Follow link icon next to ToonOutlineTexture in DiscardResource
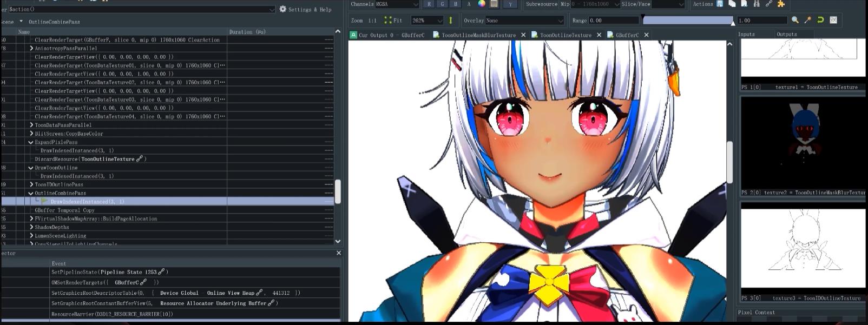Screen dimensions: 868x325 point(140,159)
